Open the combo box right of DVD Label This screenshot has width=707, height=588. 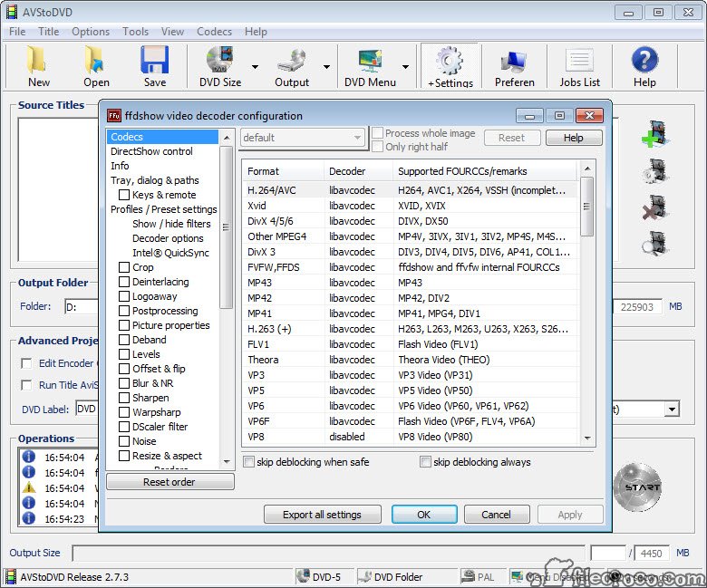pyautogui.click(x=672, y=410)
